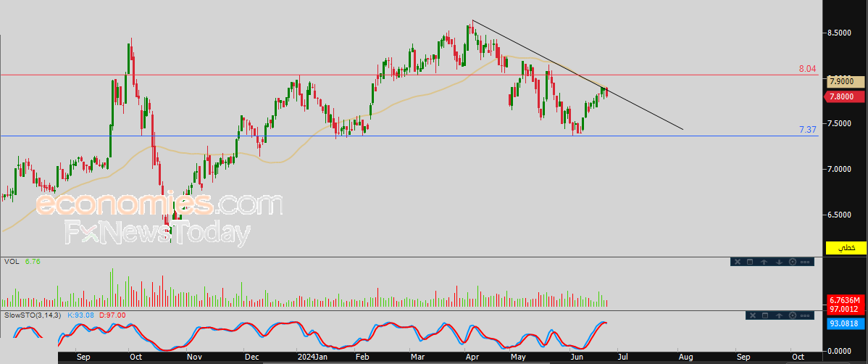Click the 8.04 resistance line label
Image resolution: width=868 pixels, height=364 pixels.
click(x=807, y=69)
